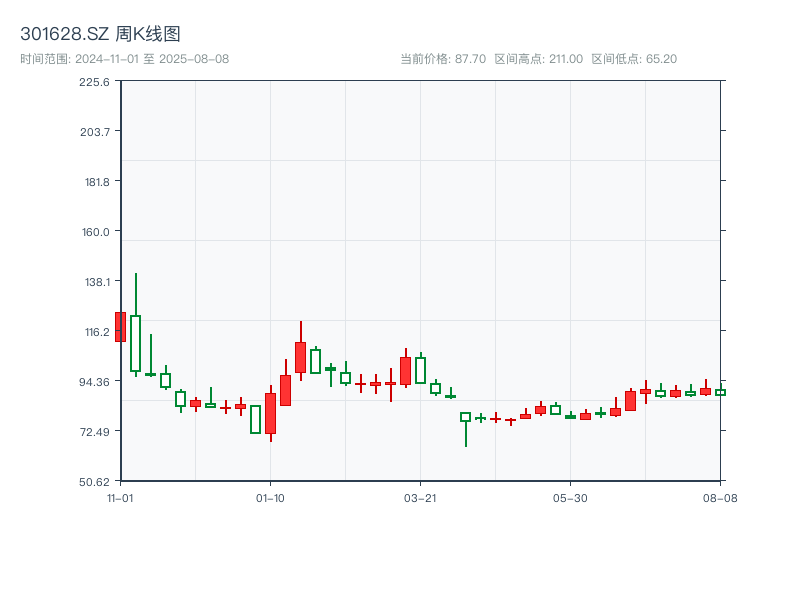Click the lowest green candle around early January
Viewport: 800px width, 600px height.
pyautogui.click(x=256, y=420)
